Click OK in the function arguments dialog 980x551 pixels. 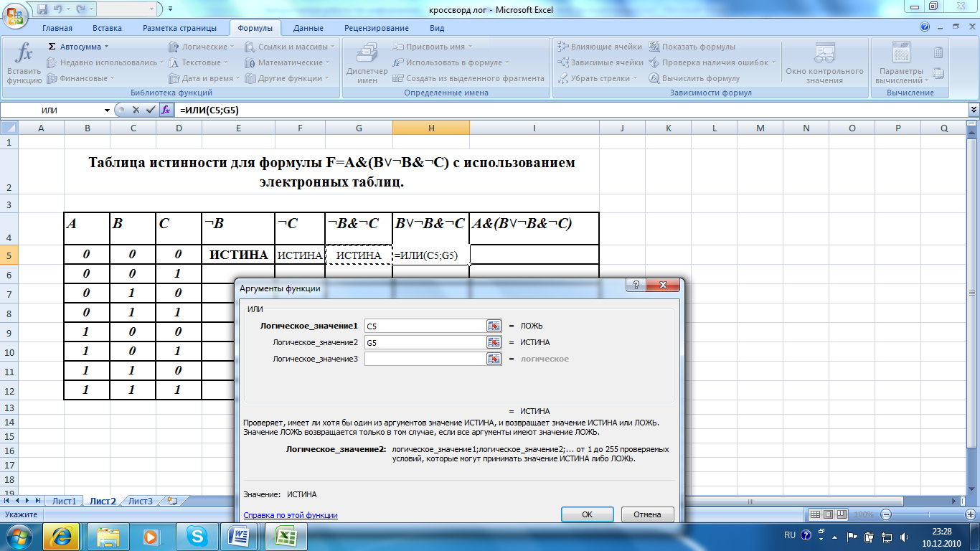click(x=587, y=514)
